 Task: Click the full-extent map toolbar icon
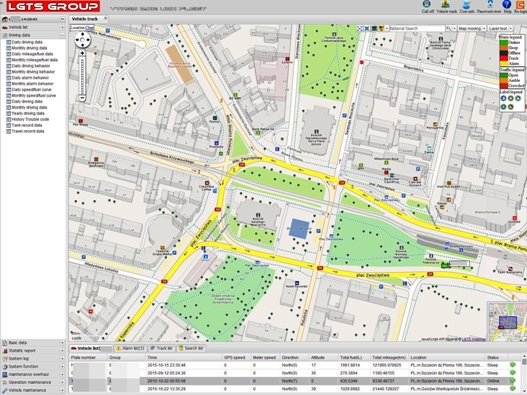point(360,29)
